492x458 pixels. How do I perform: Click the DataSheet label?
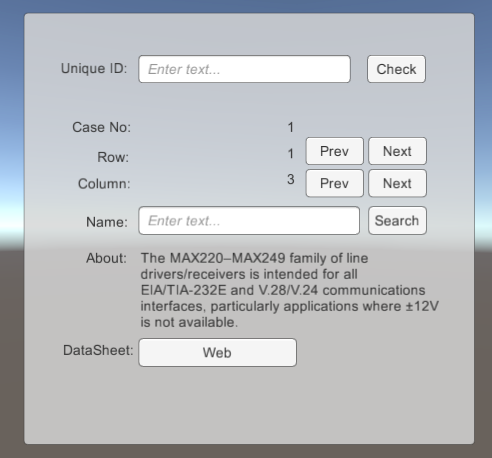(98, 350)
